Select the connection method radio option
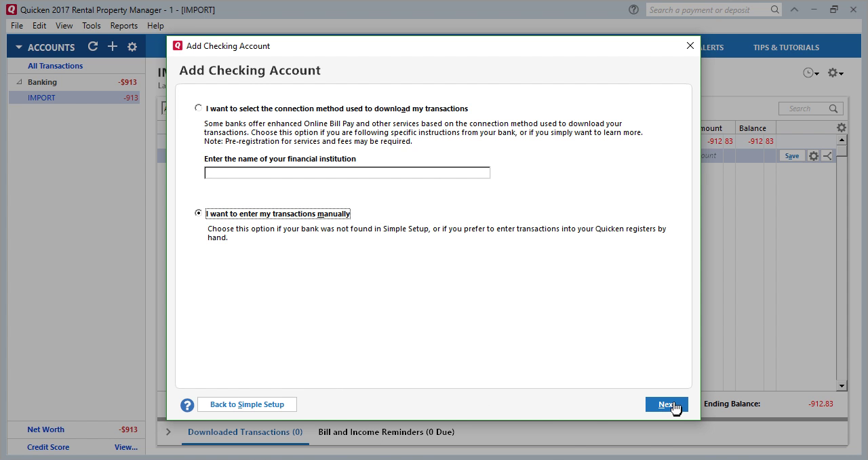The width and height of the screenshot is (868, 460). click(x=198, y=108)
